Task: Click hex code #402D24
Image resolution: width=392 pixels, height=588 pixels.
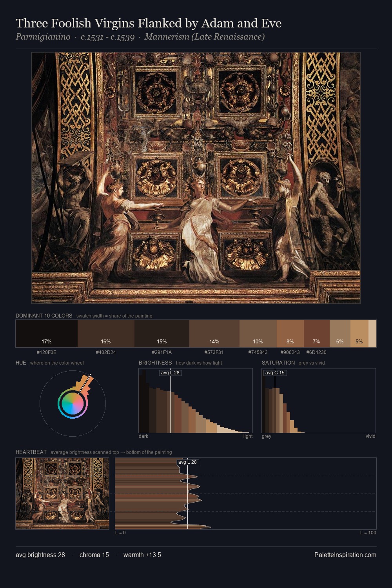Action: click(106, 352)
